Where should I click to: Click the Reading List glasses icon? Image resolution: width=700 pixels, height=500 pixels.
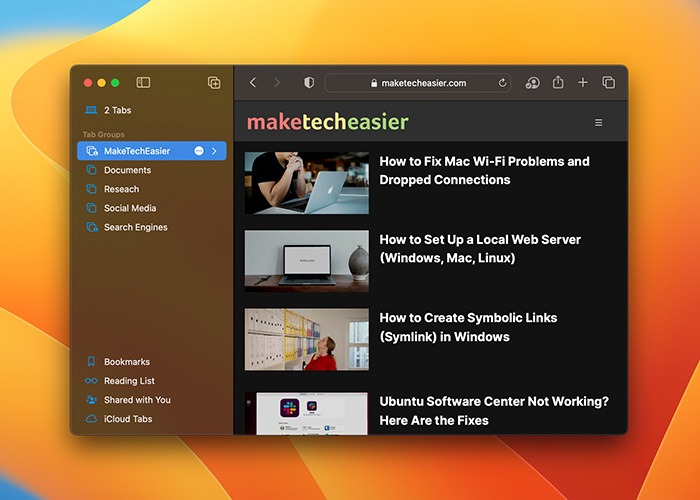[91, 381]
